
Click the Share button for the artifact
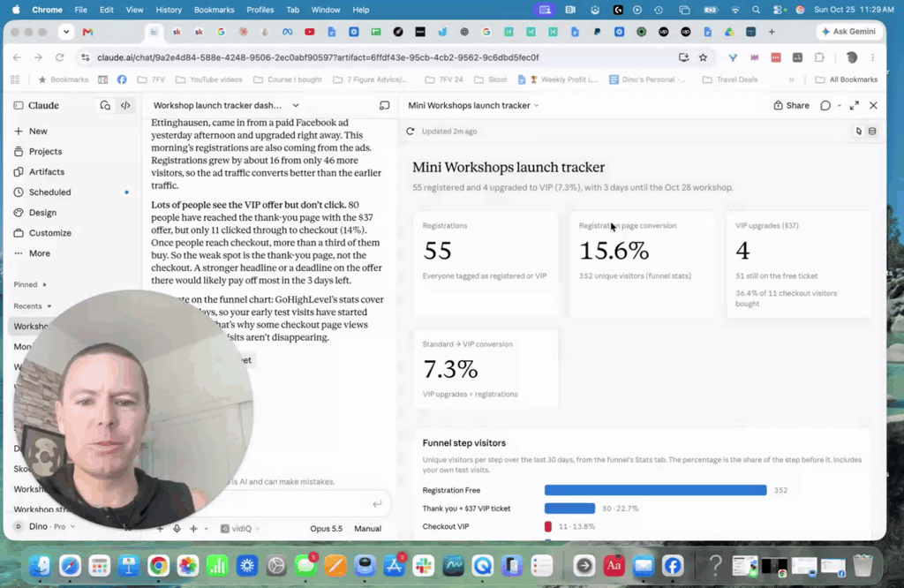click(791, 105)
